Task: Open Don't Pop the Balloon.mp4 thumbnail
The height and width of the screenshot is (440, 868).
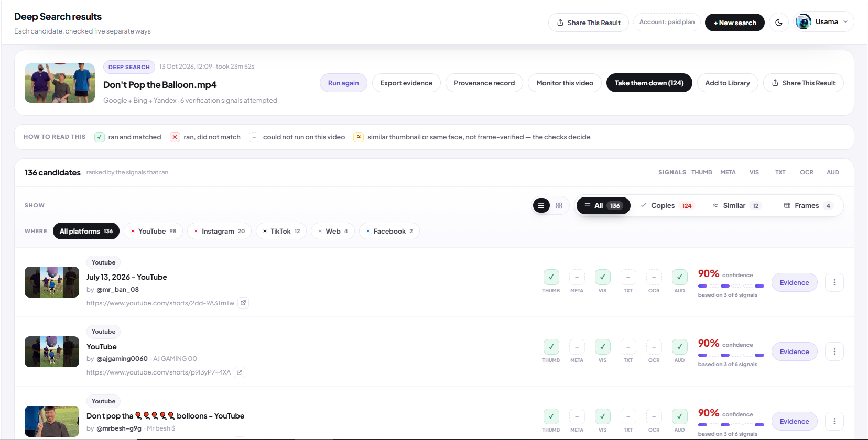Action: pyautogui.click(x=60, y=83)
